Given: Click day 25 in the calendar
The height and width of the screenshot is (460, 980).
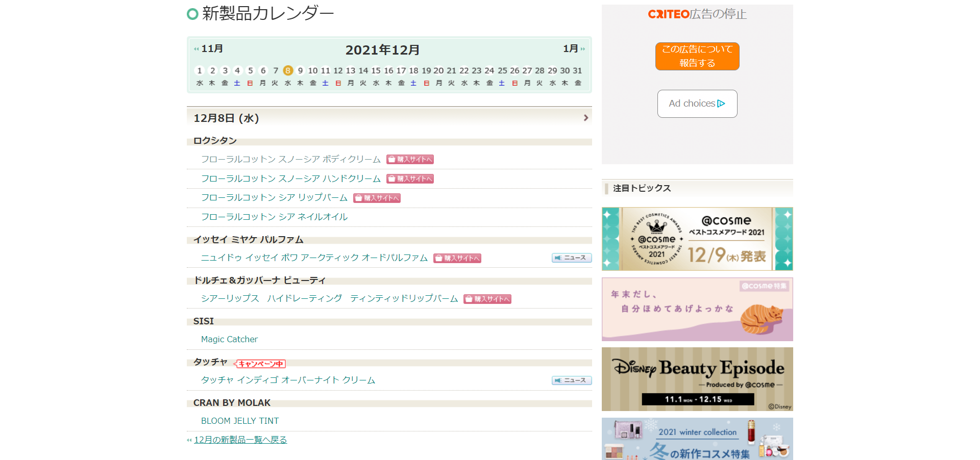Looking at the screenshot, I should click(x=502, y=70).
